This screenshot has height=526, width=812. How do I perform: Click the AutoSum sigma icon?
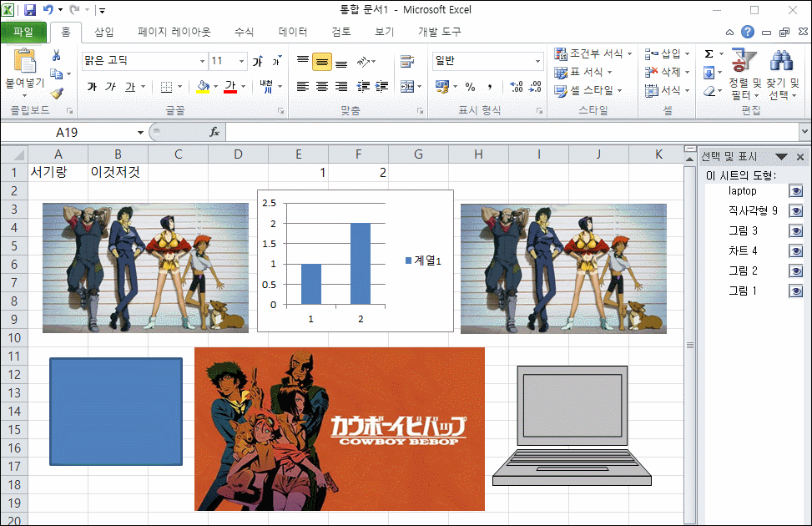pyautogui.click(x=709, y=54)
